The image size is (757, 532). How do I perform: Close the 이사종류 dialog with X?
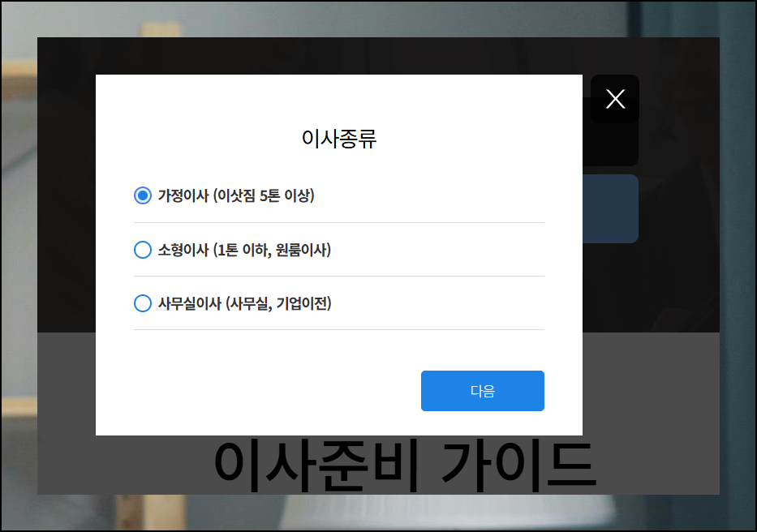pyautogui.click(x=615, y=99)
